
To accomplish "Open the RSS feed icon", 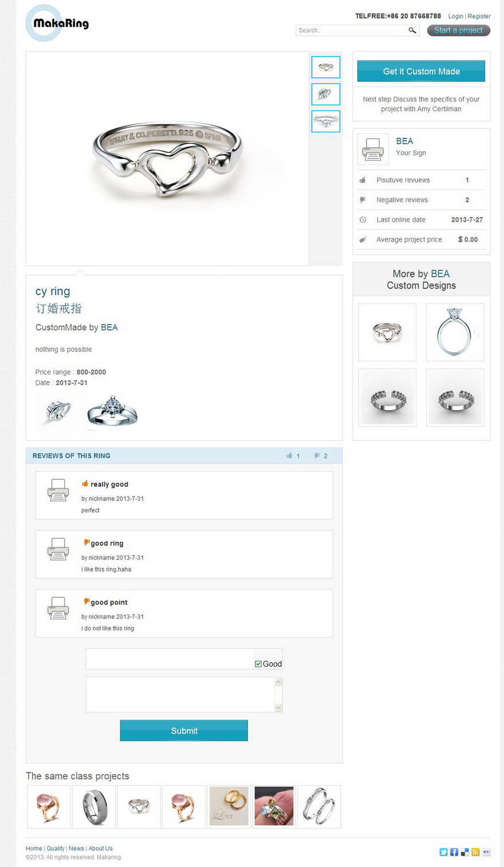I will pos(475,852).
